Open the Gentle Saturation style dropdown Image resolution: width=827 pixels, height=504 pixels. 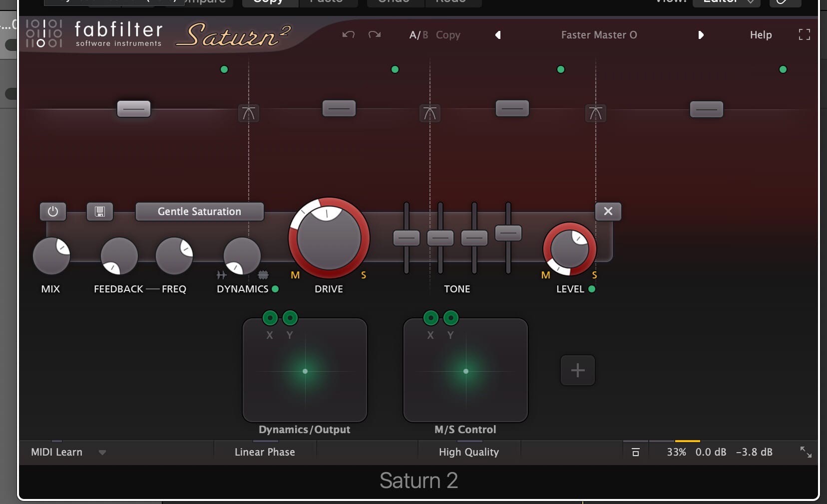(x=199, y=212)
